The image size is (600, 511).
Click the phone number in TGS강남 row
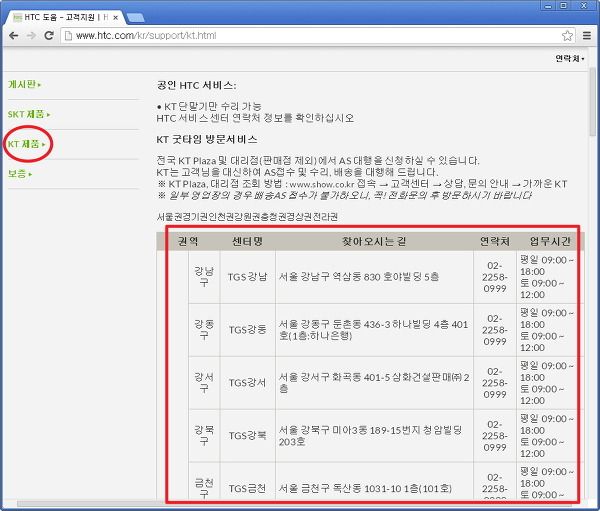pos(495,277)
